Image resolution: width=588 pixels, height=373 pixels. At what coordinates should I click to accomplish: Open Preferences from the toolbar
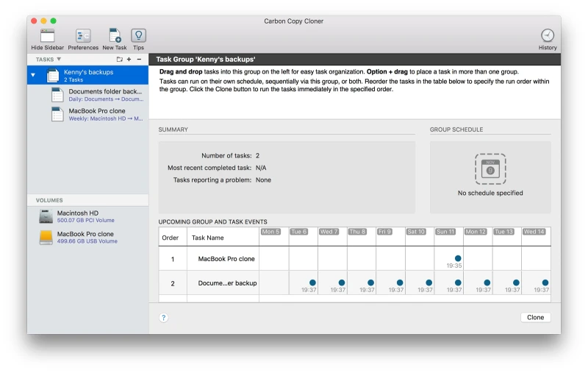coord(83,36)
